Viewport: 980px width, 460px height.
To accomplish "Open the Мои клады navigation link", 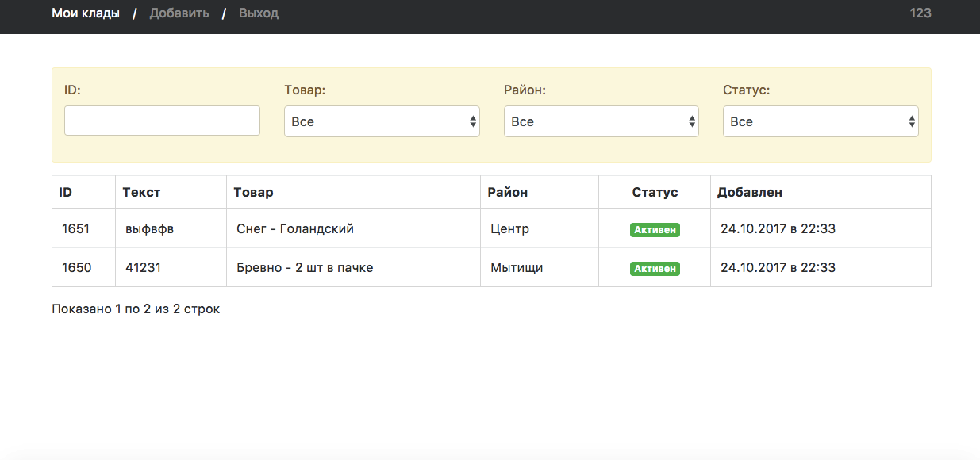I will [86, 13].
